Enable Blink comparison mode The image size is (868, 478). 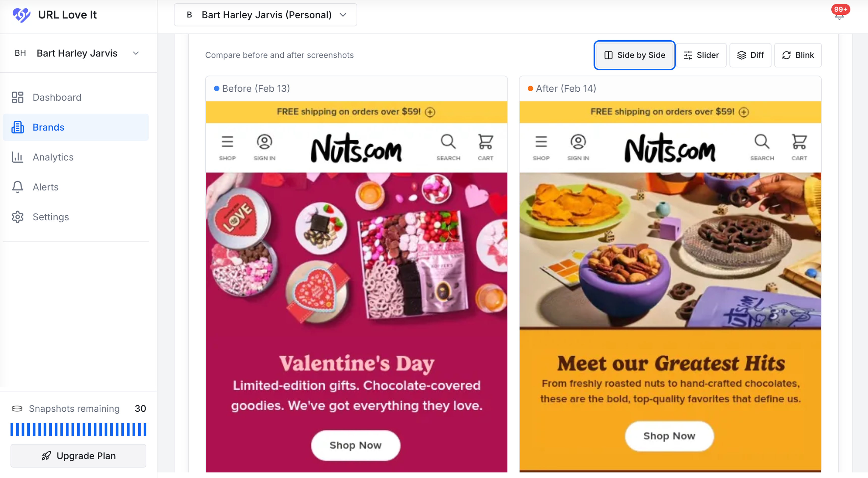point(798,55)
